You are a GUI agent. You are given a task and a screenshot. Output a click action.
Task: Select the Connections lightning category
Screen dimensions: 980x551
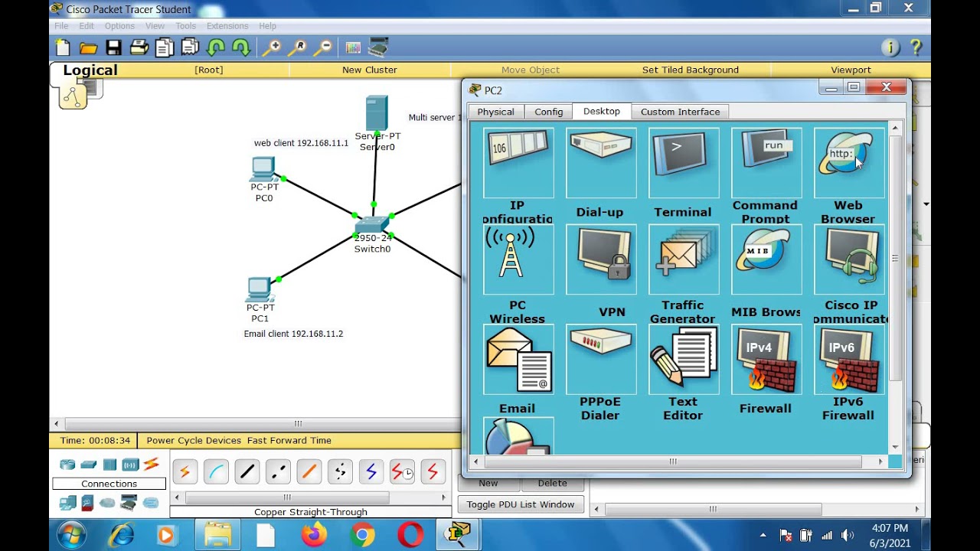tap(151, 464)
